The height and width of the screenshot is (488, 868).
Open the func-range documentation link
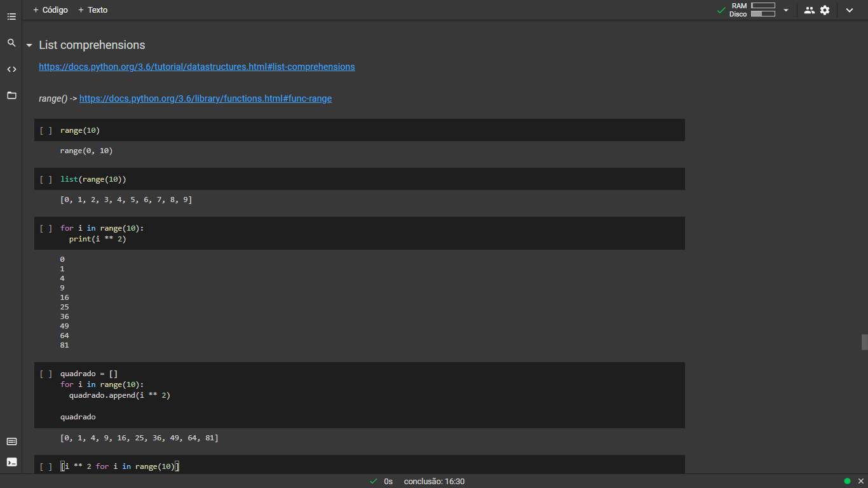205,98
